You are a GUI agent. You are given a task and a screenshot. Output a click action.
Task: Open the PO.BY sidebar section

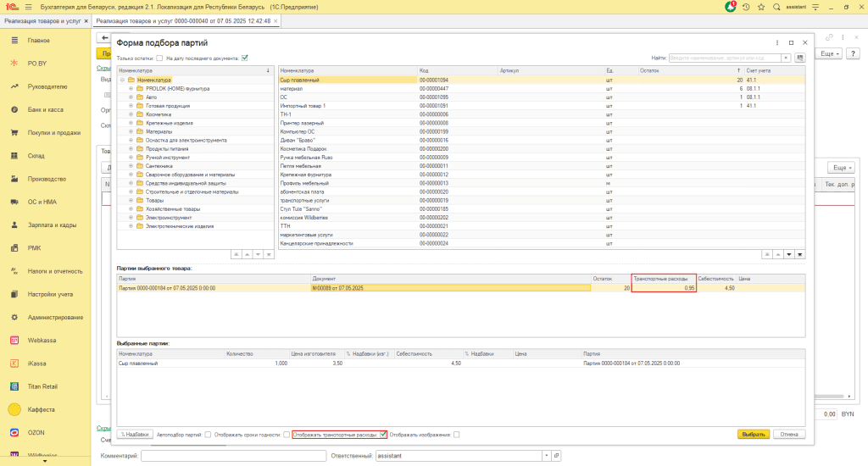pos(37,64)
